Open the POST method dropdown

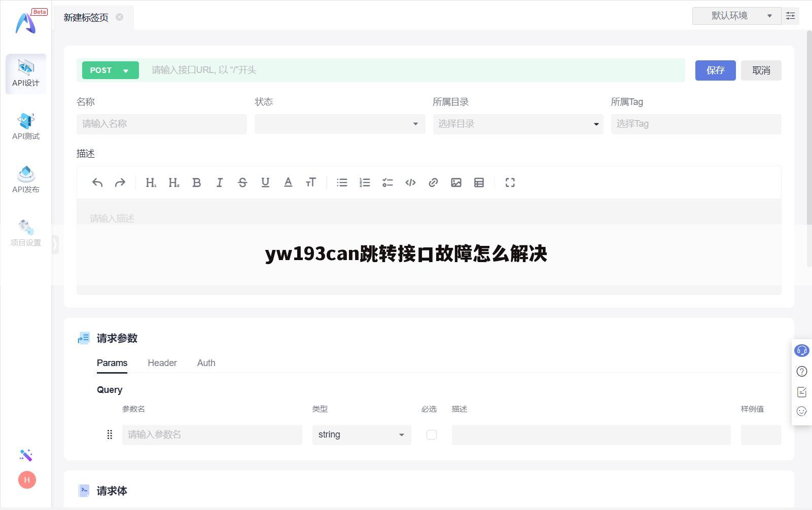111,70
